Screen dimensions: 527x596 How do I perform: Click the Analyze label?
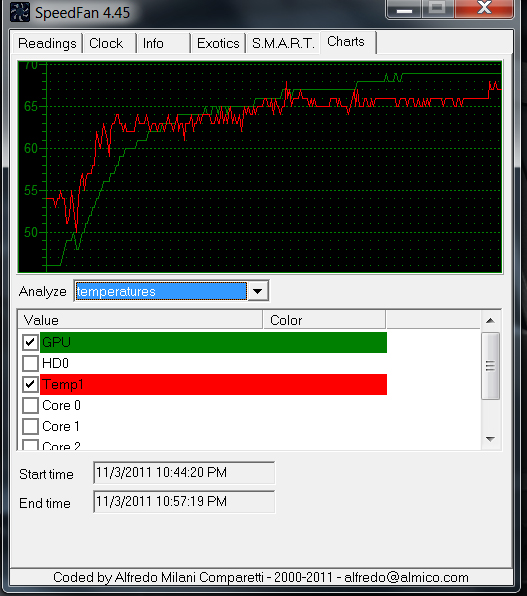click(x=43, y=292)
